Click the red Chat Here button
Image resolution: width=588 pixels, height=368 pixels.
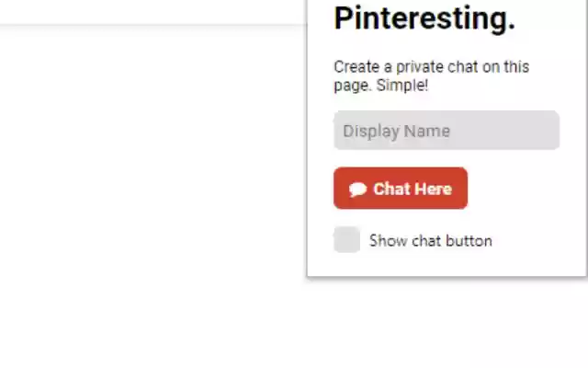(401, 189)
